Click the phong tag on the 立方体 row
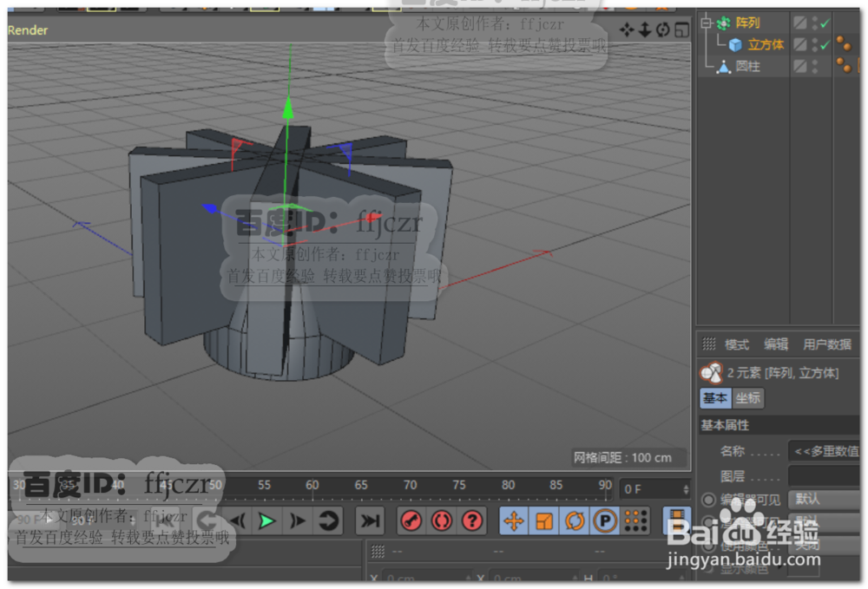The width and height of the screenshot is (868, 589). pos(843,43)
